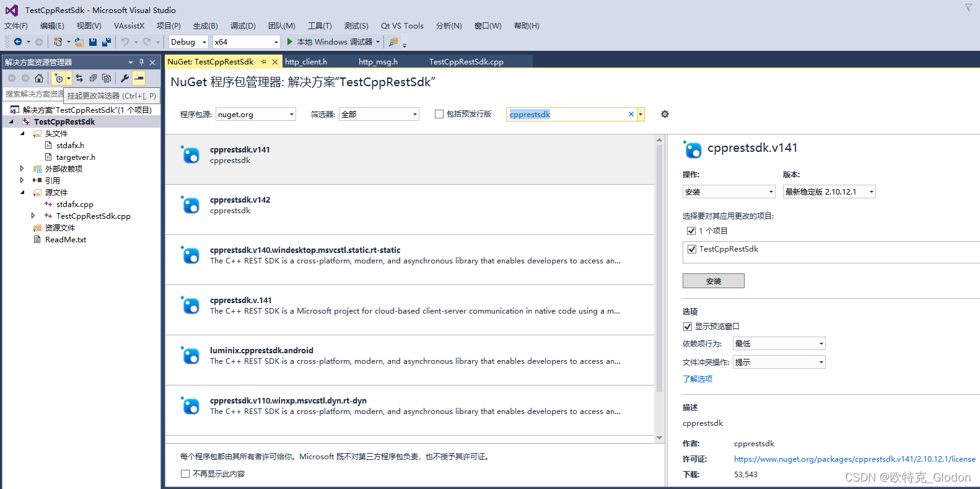This screenshot has height=489, width=980.
Task: Click the 安装 install button
Action: 714,281
